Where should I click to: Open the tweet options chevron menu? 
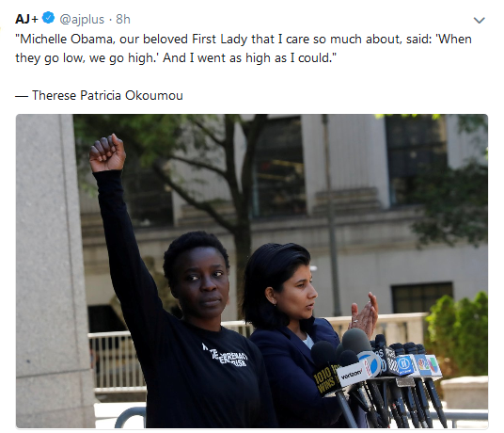pyautogui.click(x=479, y=21)
